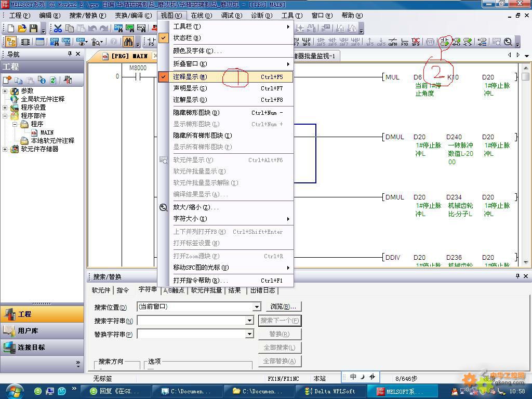Click the binoculars find icon

coord(128,42)
